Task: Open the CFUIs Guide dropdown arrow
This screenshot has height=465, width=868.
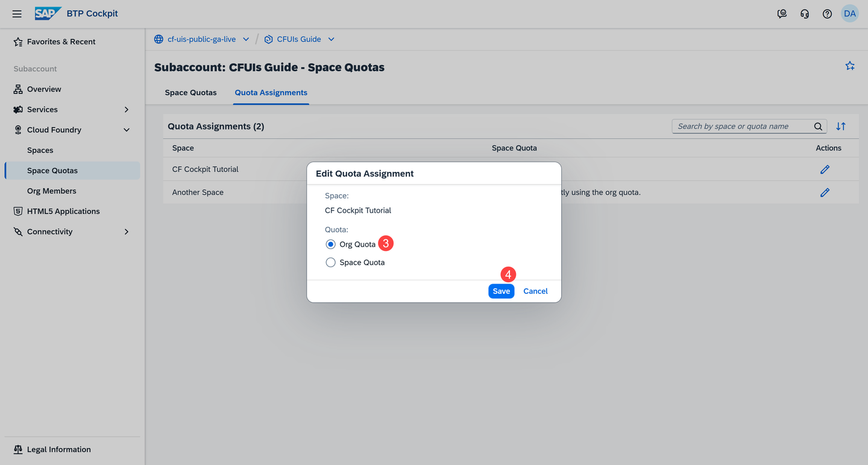Action: click(x=331, y=39)
